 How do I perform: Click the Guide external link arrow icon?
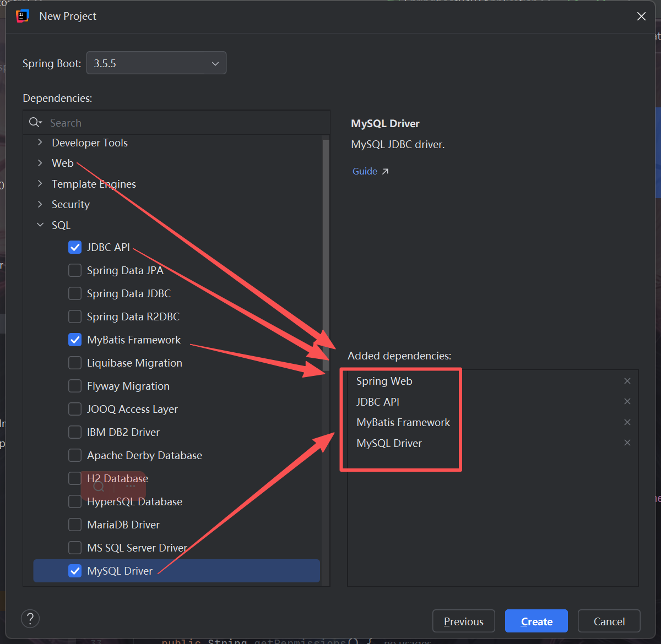pyautogui.click(x=385, y=171)
